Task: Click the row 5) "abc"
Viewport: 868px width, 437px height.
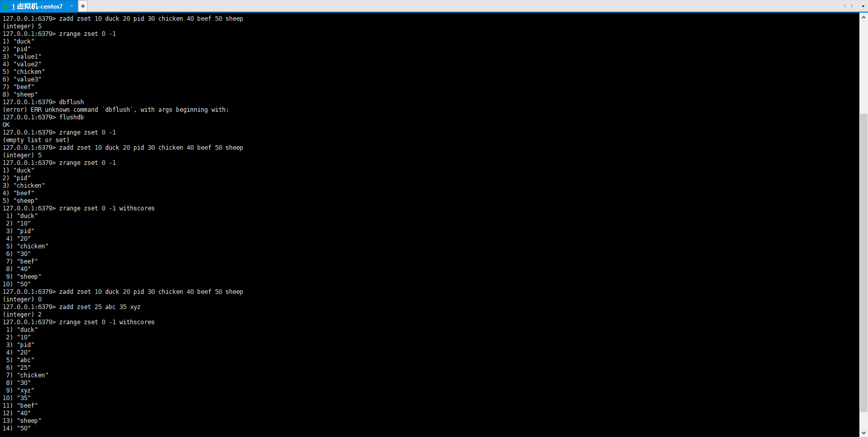Action: coord(20,360)
